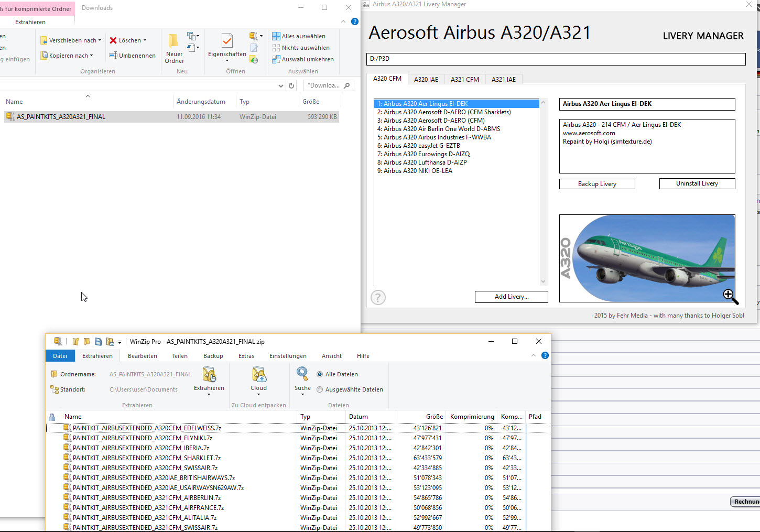The height and width of the screenshot is (532, 760).
Task: Open Eigenschaften properties in Explorer ribbon
Action: pos(227,47)
